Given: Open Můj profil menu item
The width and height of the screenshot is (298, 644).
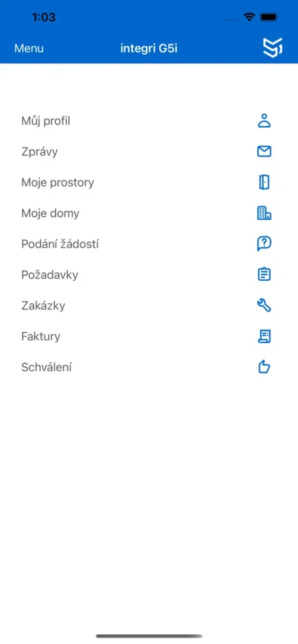Looking at the screenshot, I should [x=46, y=121].
